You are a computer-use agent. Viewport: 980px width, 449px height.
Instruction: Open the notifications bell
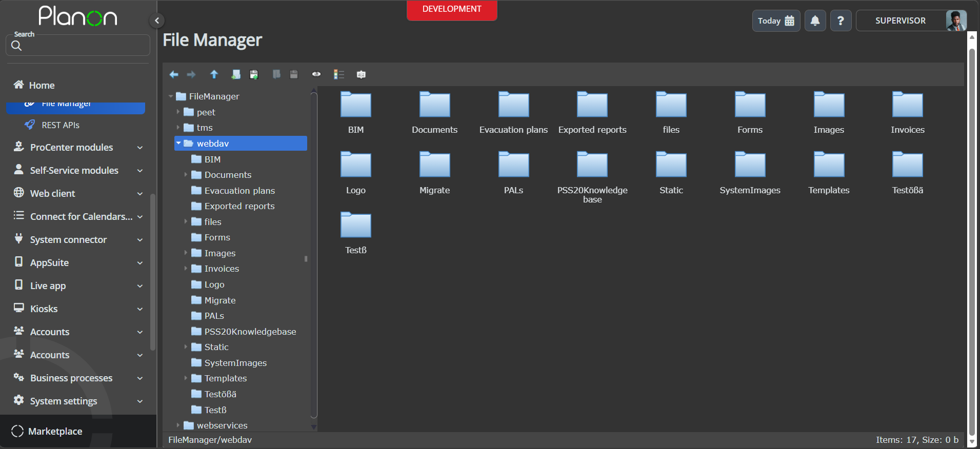coord(815,21)
